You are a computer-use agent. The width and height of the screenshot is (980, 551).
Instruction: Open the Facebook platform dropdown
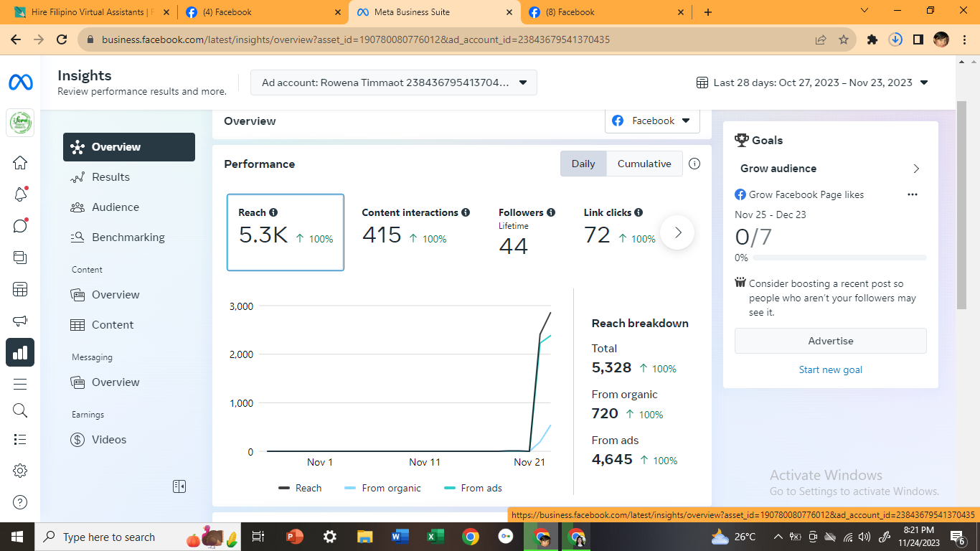(652, 121)
